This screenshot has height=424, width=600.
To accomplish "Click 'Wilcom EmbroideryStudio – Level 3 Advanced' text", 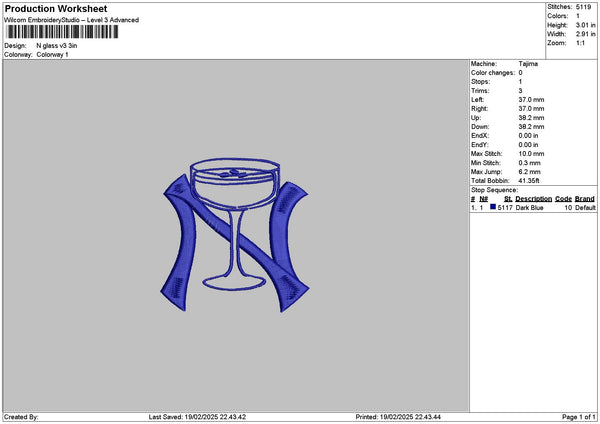I will tap(72, 20).
